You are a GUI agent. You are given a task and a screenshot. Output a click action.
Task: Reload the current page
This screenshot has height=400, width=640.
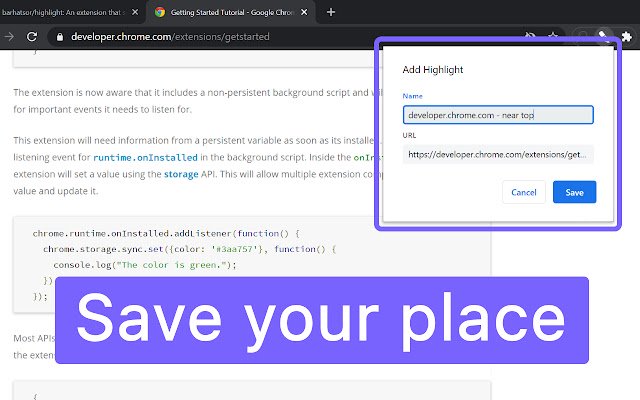pyautogui.click(x=32, y=37)
